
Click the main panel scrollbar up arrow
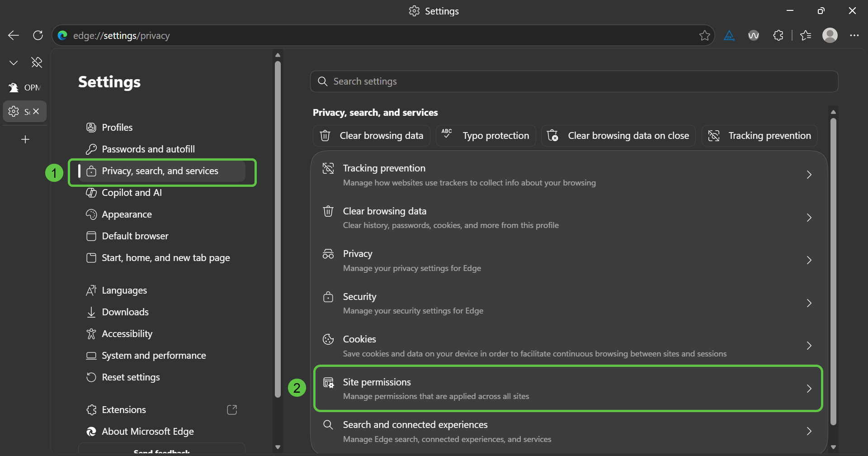(x=833, y=112)
